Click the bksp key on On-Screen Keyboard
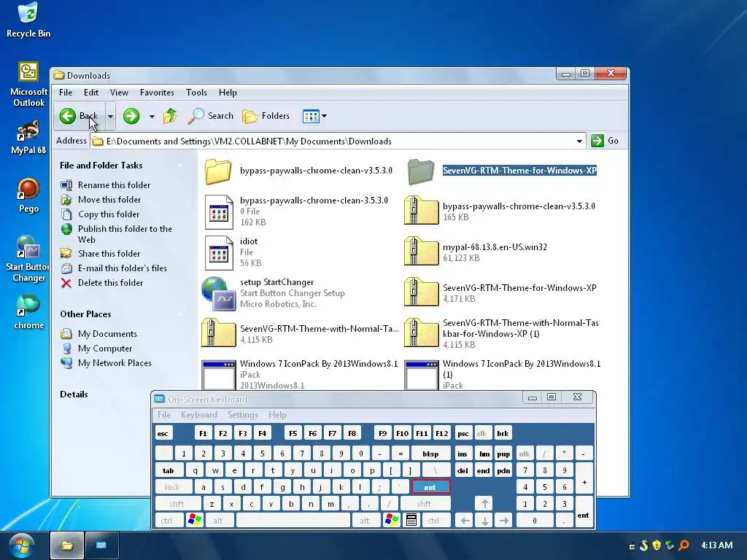The height and width of the screenshot is (560, 747). (x=430, y=454)
